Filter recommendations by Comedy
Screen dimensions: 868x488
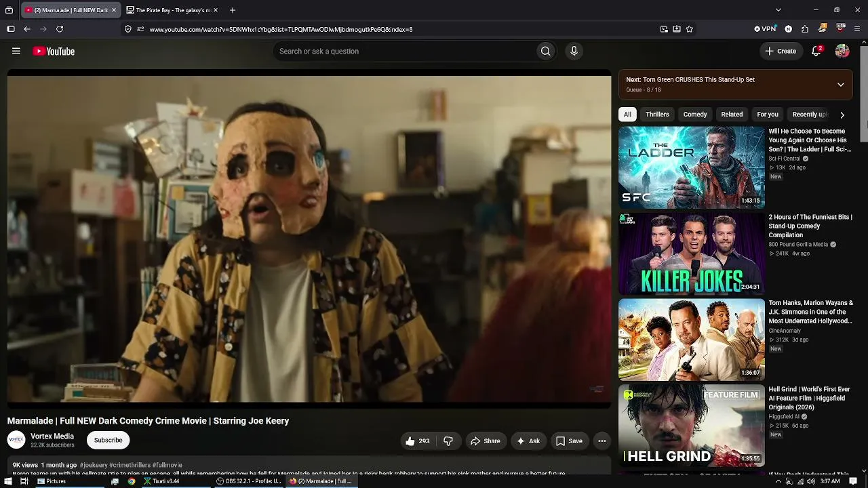point(695,115)
